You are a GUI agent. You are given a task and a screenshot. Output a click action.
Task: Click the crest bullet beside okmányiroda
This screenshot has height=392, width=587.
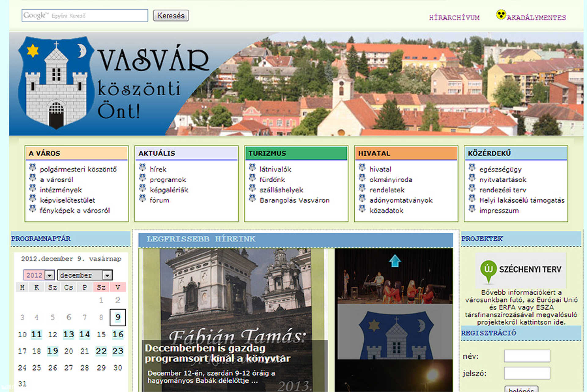[362, 178]
